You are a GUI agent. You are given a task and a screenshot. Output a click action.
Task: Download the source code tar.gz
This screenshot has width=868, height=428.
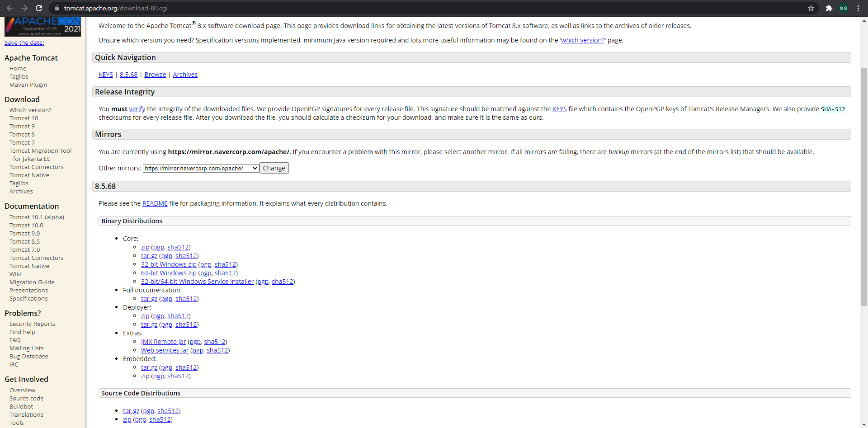click(x=131, y=411)
